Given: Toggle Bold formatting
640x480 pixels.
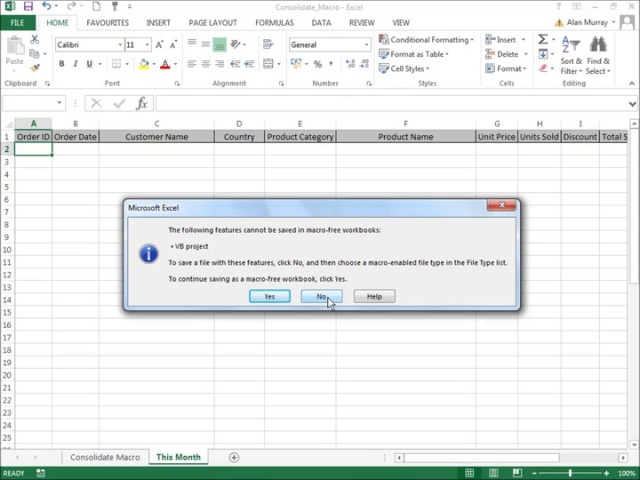Looking at the screenshot, I should (62, 64).
